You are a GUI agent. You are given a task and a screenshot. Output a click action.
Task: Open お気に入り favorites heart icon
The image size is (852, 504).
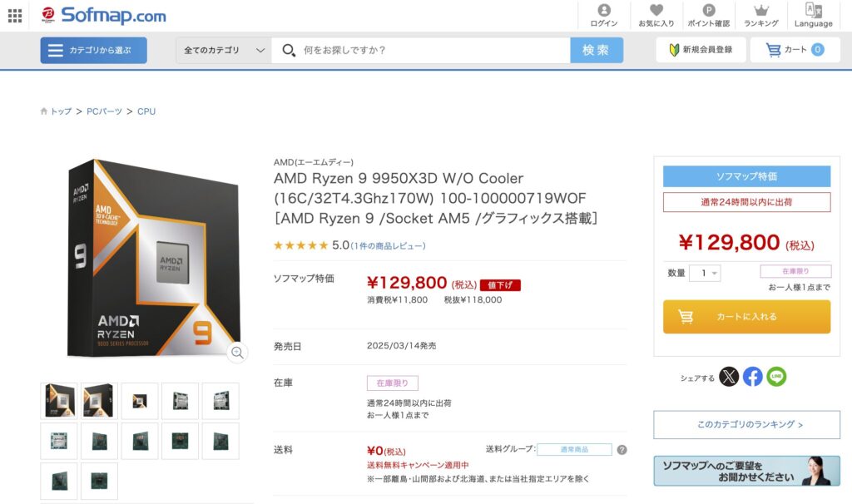pyautogui.click(x=656, y=15)
